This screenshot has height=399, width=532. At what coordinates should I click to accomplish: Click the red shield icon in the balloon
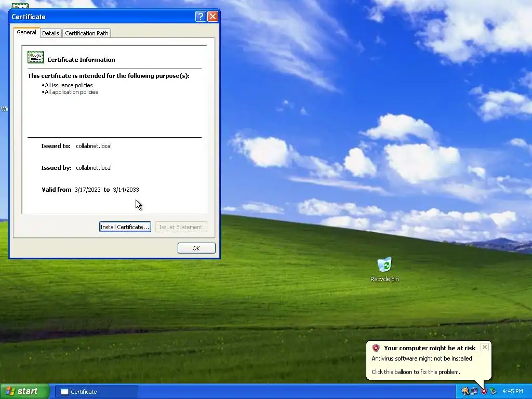coord(376,348)
